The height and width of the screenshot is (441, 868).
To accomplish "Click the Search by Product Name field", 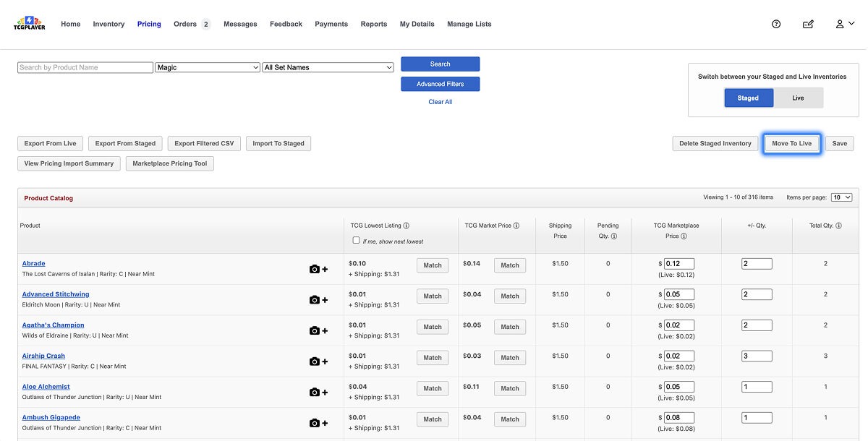I will click(85, 67).
